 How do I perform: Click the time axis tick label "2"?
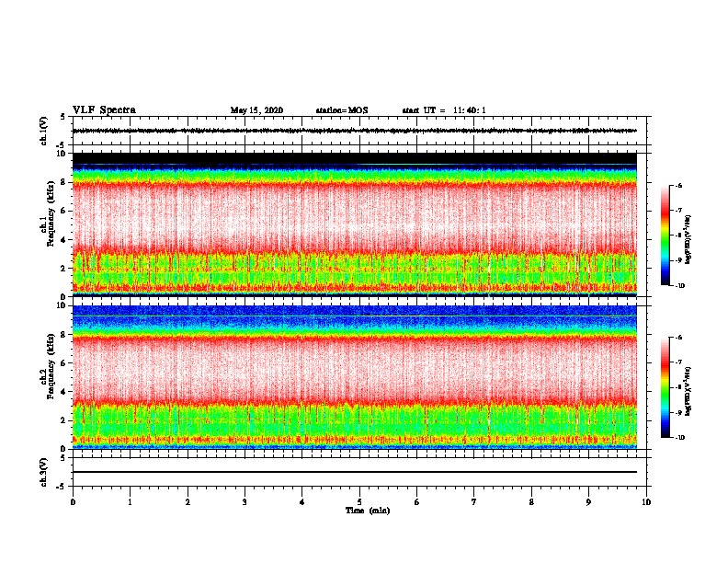point(188,502)
